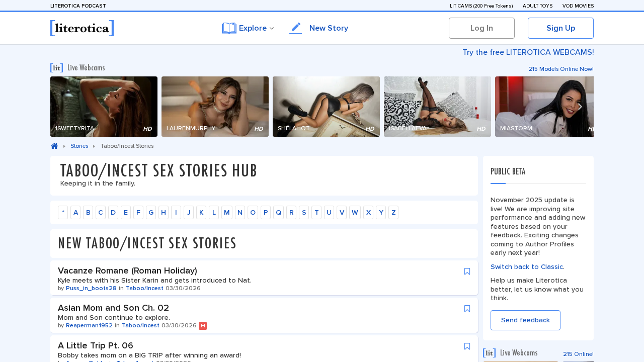Filter stories by letter G
The width and height of the screenshot is (644, 362).
pyautogui.click(x=151, y=212)
